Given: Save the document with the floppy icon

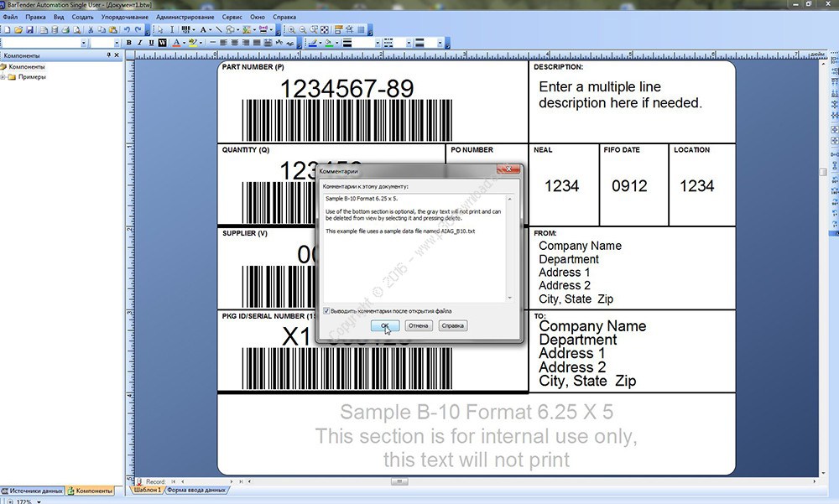Looking at the screenshot, I should (x=30, y=30).
